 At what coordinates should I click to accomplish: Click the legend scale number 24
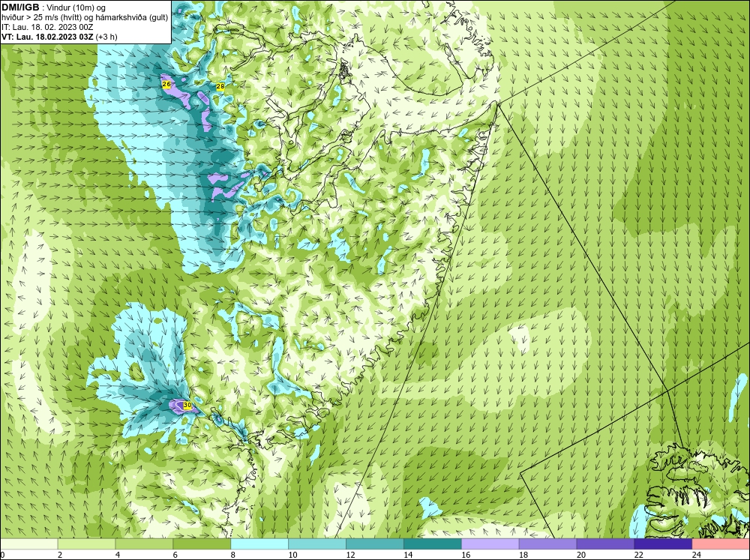[697, 555]
